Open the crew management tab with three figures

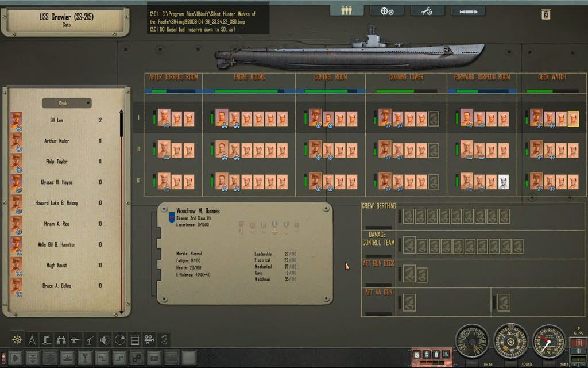(x=347, y=10)
